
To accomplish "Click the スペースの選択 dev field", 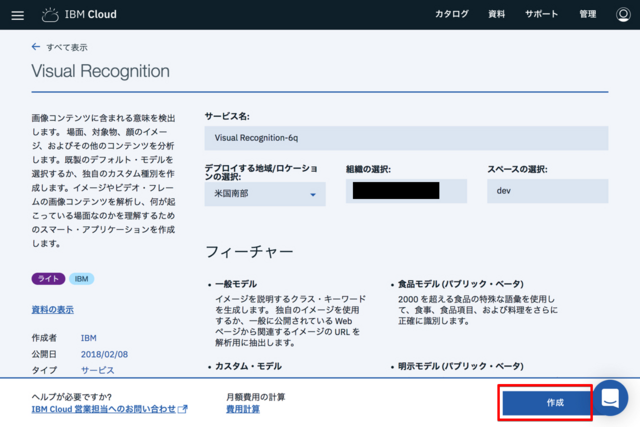I will tap(547, 191).
